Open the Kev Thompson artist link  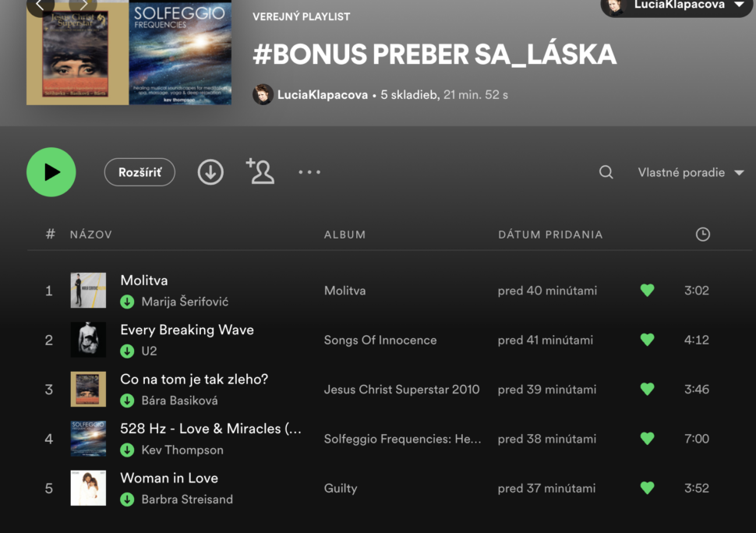(182, 450)
